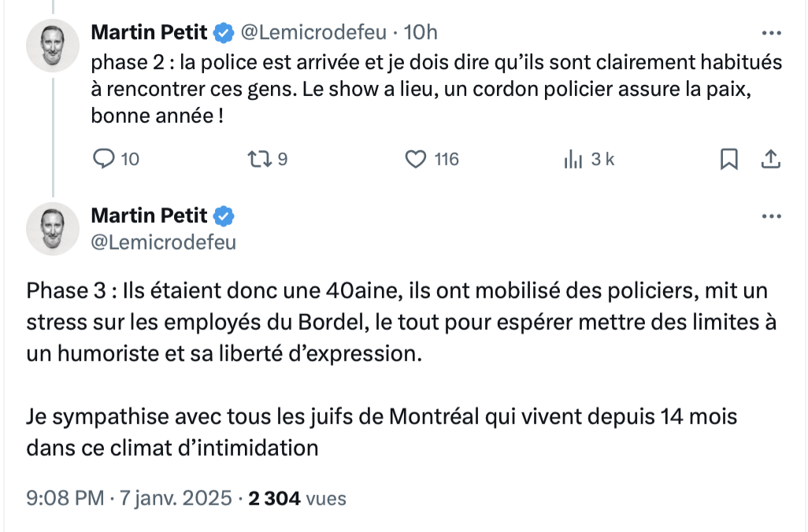Open the 10h timestamp link
The image size is (808, 532).
421,32
